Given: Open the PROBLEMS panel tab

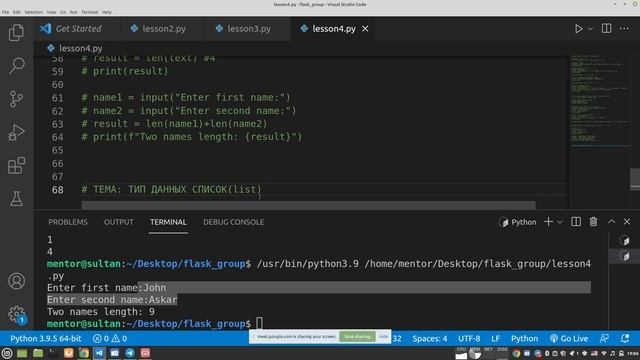Looking at the screenshot, I should tap(68, 222).
